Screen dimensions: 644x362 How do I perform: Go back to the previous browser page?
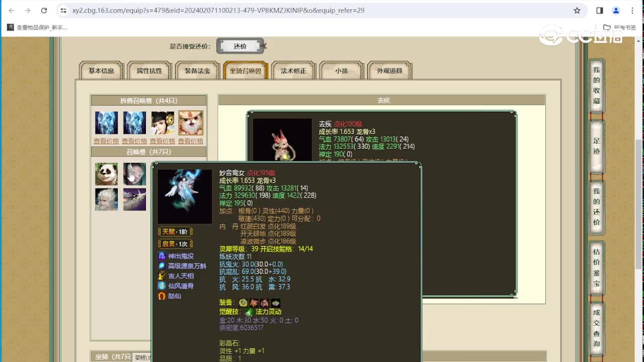[x=12, y=10]
